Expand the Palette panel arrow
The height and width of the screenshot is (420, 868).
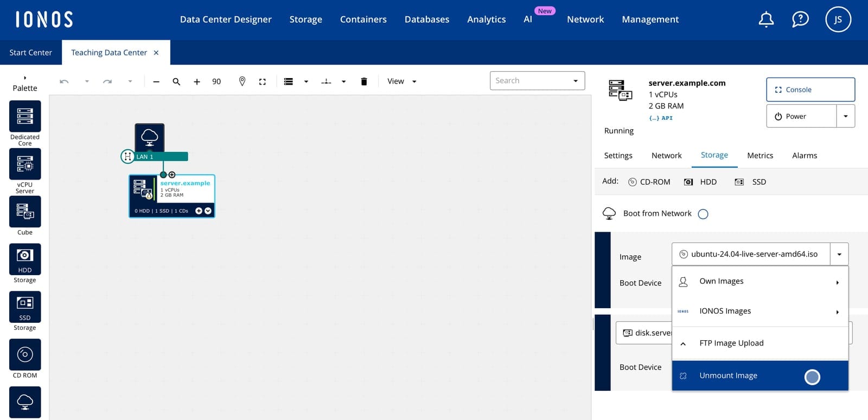tap(25, 78)
